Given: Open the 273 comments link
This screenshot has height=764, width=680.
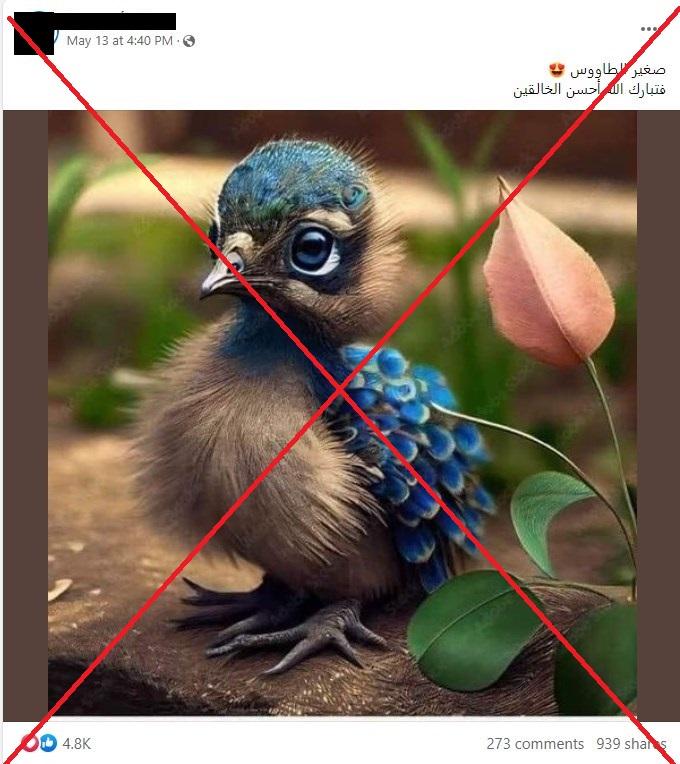Looking at the screenshot, I should [535, 744].
